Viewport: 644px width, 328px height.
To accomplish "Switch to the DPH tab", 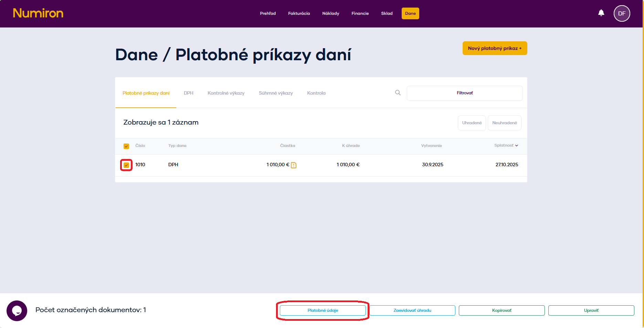I will tap(189, 93).
